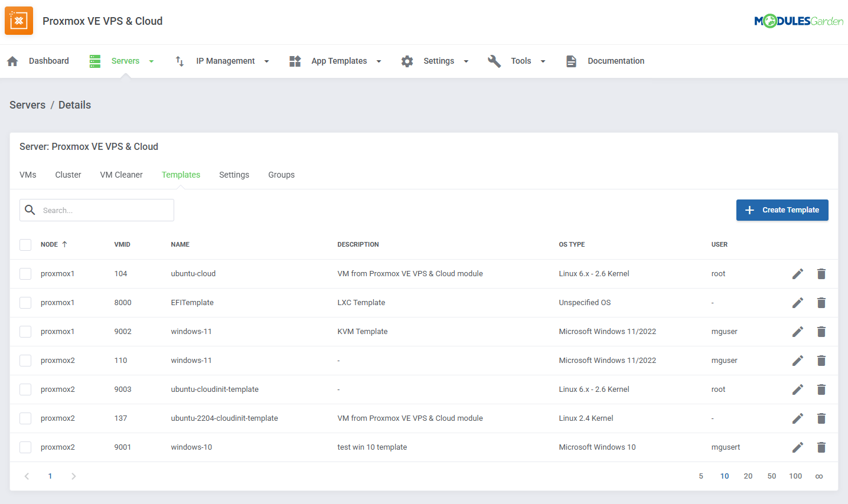Switch to the Cluster tab
The height and width of the screenshot is (504, 848).
tap(67, 175)
